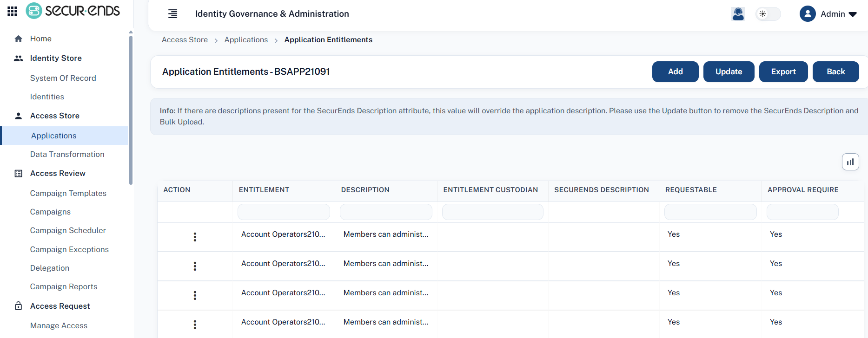Click the Update button

pos(729,71)
